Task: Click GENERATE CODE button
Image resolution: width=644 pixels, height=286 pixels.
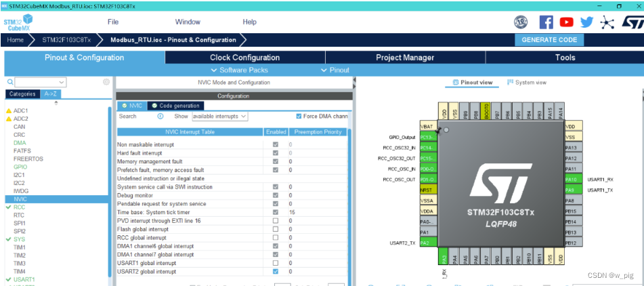Action: (549, 40)
